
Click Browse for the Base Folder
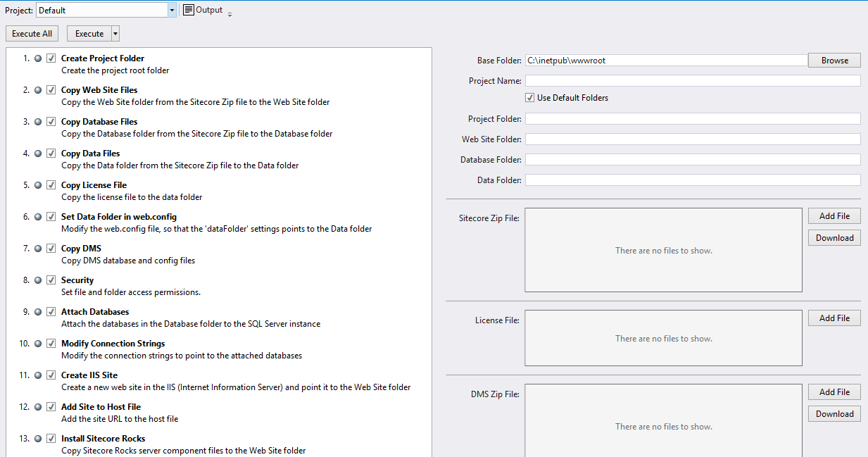(x=834, y=60)
